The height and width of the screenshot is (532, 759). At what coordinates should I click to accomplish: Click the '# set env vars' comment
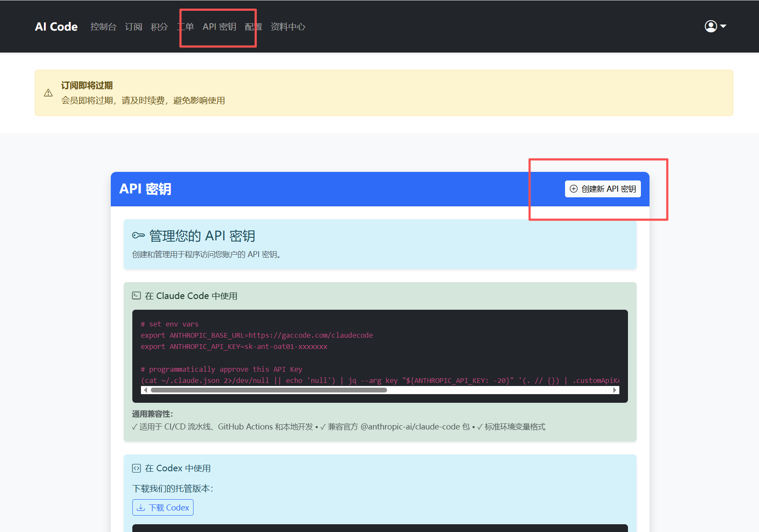click(169, 324)
